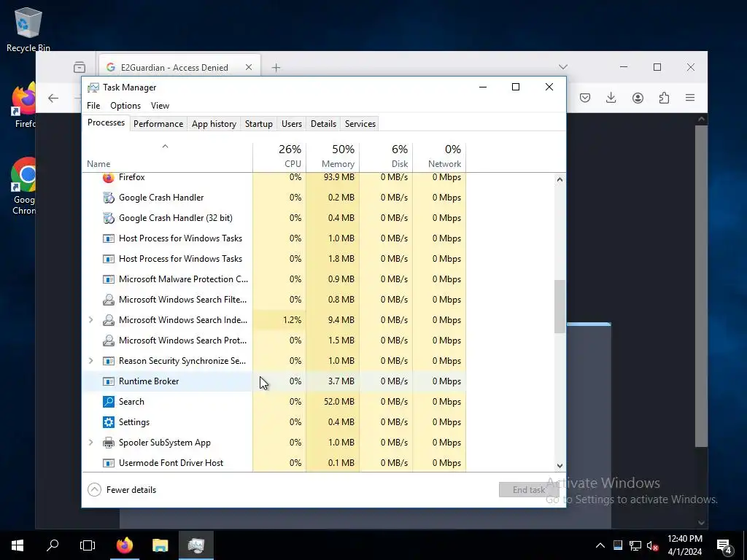Open Recycle Bin desktop icon
747x560 pixels.
click(x=28, y=30)
